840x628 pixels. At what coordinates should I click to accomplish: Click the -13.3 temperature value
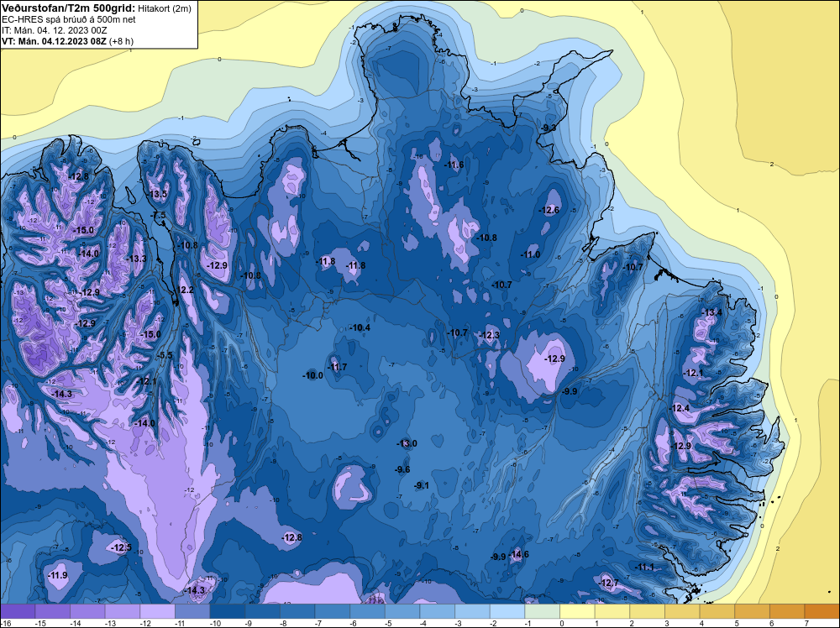137,259
